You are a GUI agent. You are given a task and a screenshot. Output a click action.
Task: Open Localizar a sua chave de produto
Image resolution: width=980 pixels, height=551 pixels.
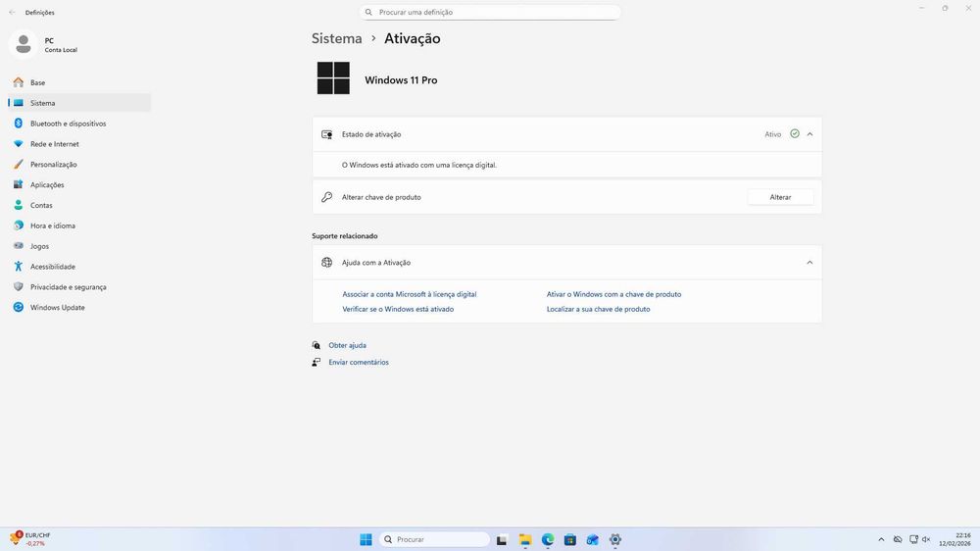pyautogui.click(x=598, y=309)
